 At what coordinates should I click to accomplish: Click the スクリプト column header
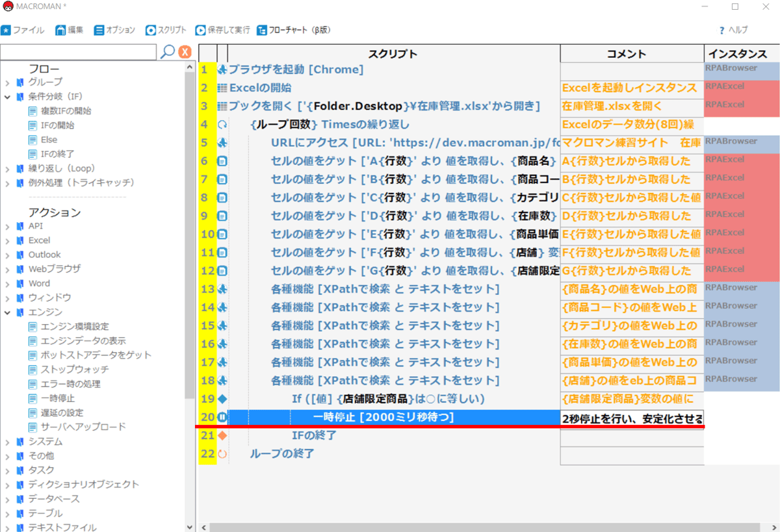click(x=393, y=54)
